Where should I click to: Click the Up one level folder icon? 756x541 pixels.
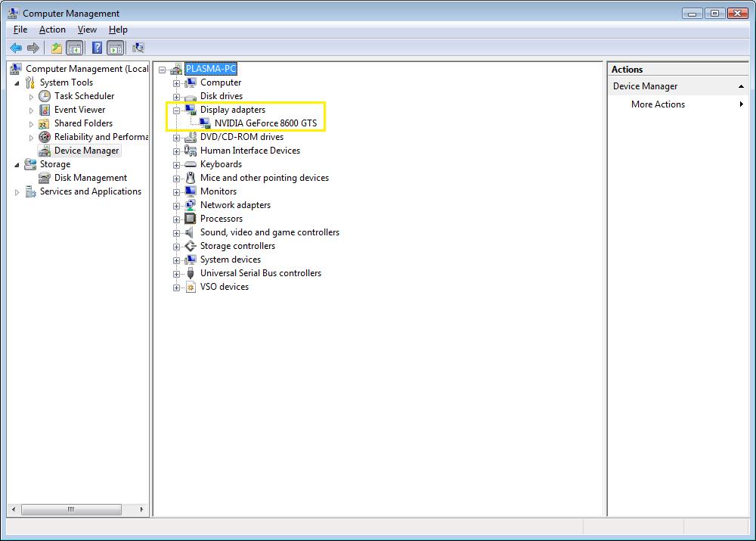57,48
